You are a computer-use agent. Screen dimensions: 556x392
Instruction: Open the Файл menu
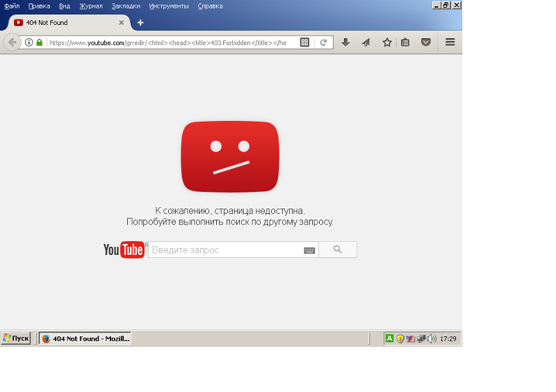pyautogui.click(x=12, y=6)
